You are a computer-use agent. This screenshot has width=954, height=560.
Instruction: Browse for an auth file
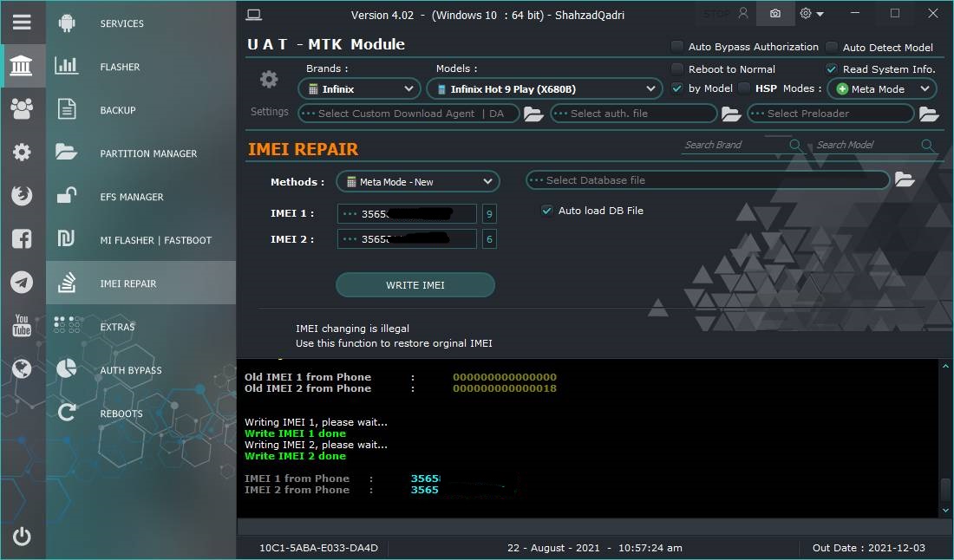(731, 114)
